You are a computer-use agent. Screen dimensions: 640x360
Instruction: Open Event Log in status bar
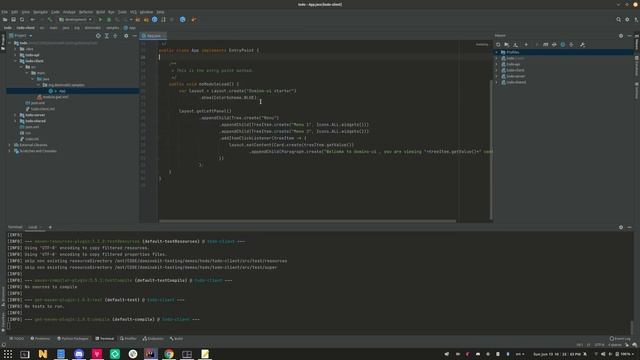[620, 339]
